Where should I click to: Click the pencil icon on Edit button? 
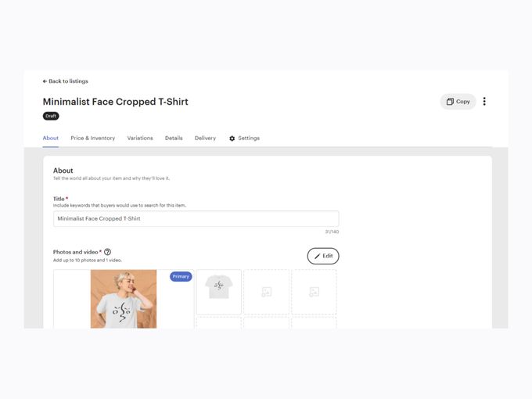tap(317, 256)
